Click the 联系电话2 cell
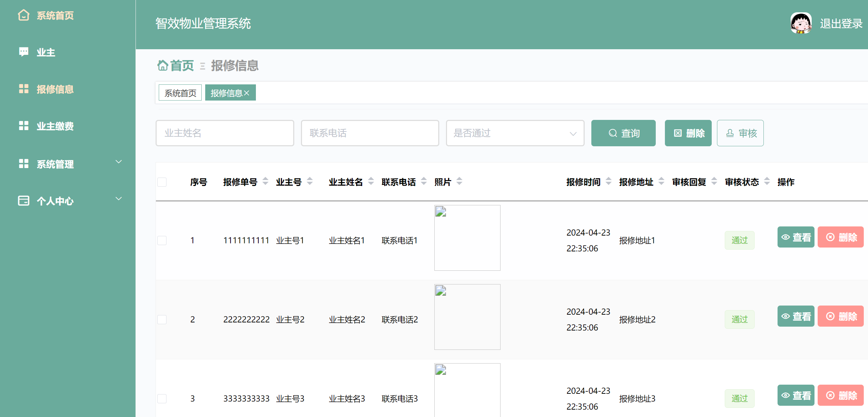The width and height of the screenshot is (868, 417). (x=400, y=320)
